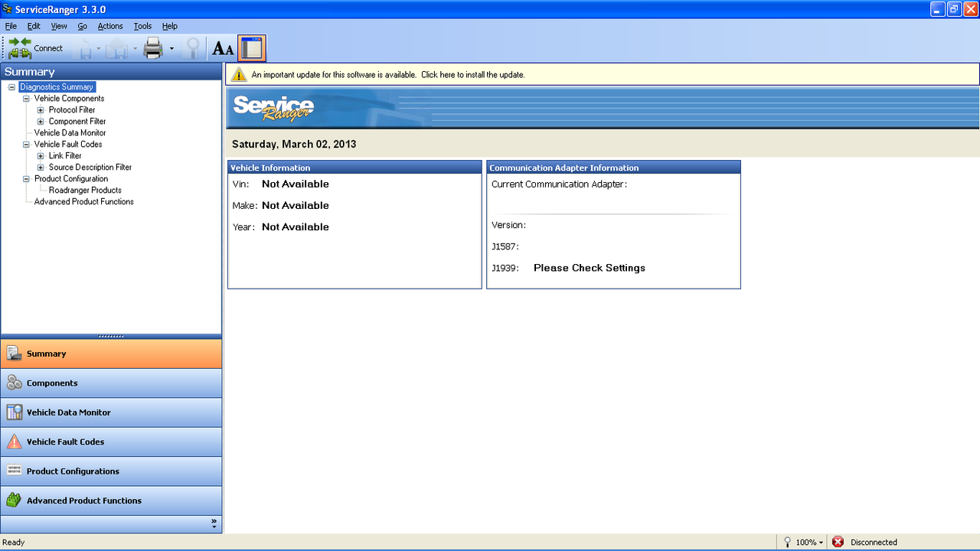Click the ServiceRanger title bar icon
Screen dimensions: 980x551
pos(7,9)
